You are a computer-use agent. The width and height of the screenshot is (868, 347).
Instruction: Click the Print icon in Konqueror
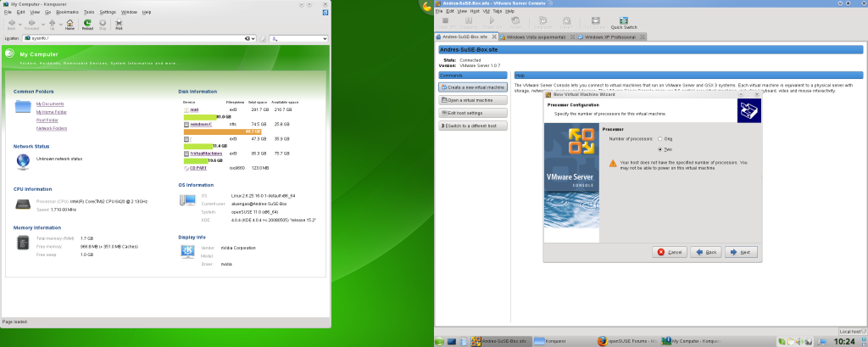[119, 25]
